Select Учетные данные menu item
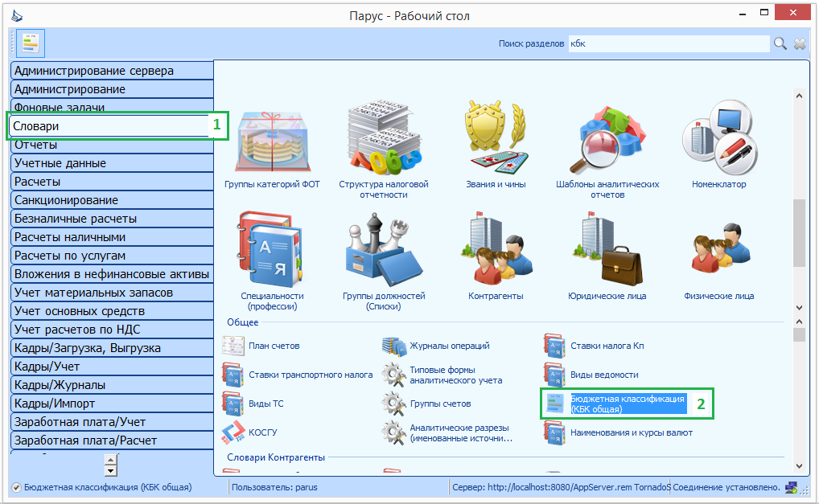819x504 pixels. 112,163
